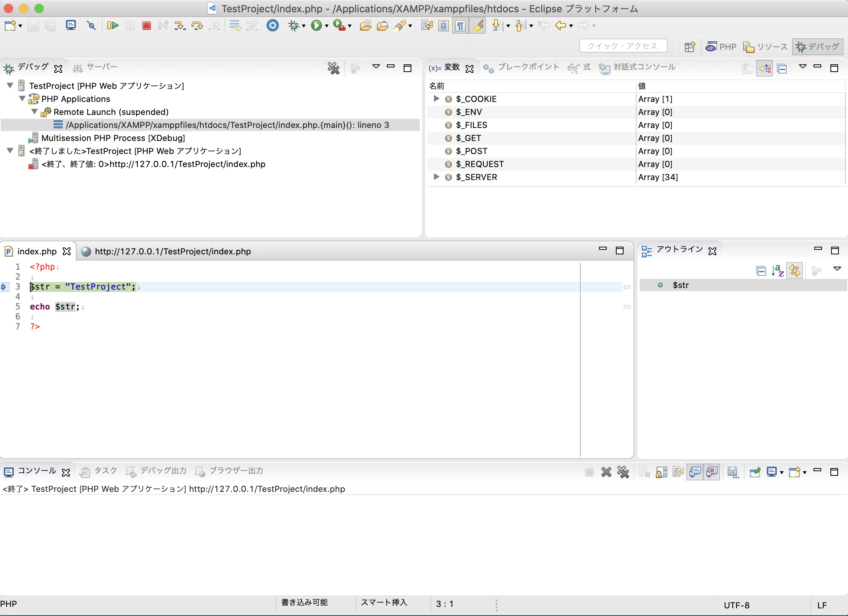The height and width of the screenshot is (616, 848).
Task: Toggle Link with Editor in Outline
Action: 794,270
